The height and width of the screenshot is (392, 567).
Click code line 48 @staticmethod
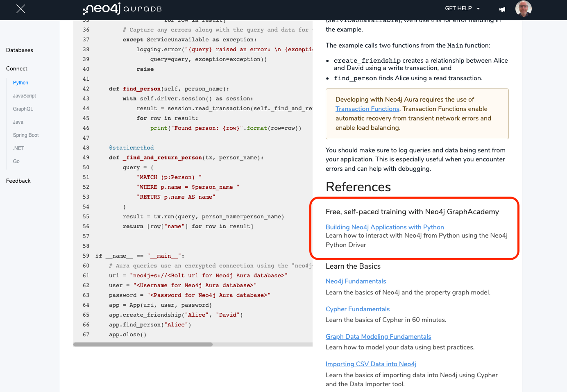click(131, 148)
